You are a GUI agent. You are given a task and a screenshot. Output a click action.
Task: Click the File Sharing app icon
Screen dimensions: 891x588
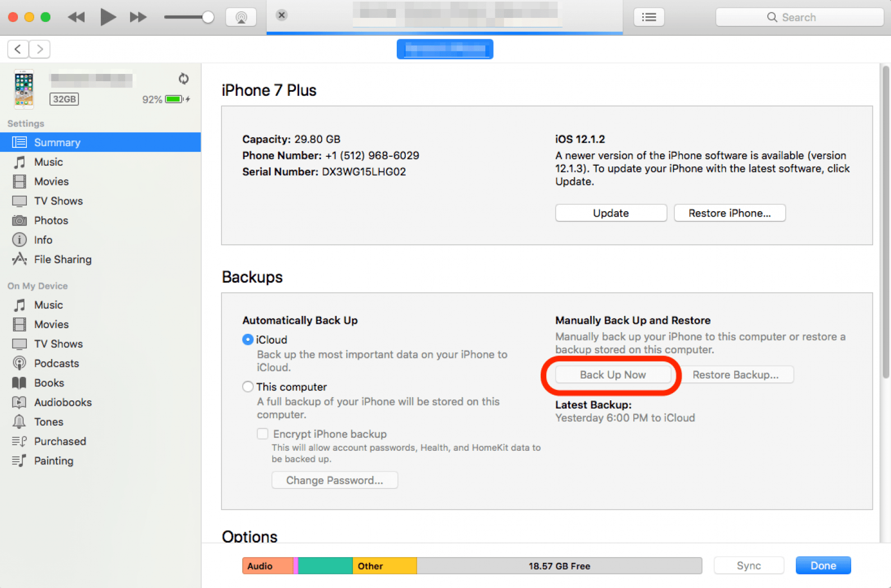20,259
